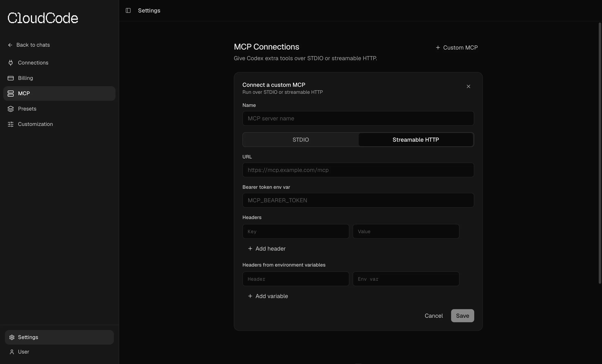Focus the Headers Key field
Viewport: 602px width, 364px height.
point(296,232)
